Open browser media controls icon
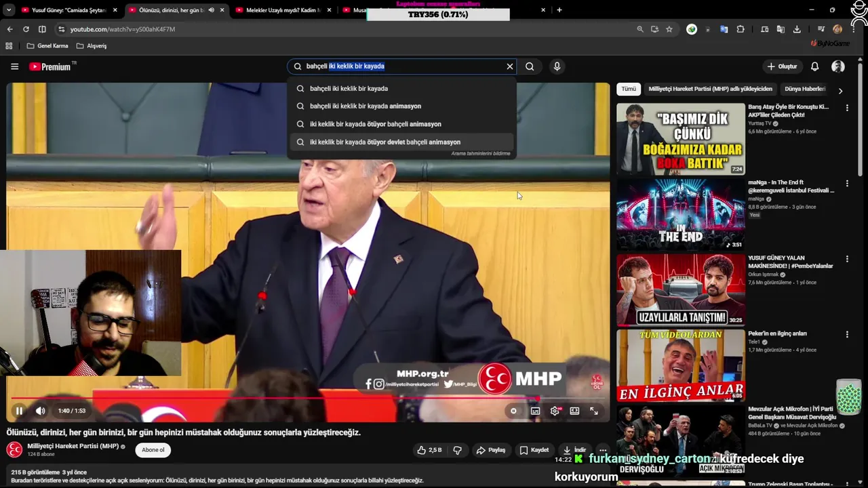The image size is (868, 488). (x=821, y=29)
